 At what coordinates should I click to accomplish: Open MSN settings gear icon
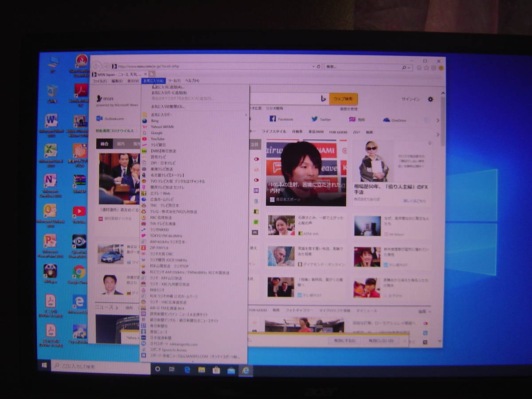pyautogui.click(x=430, y=99)
